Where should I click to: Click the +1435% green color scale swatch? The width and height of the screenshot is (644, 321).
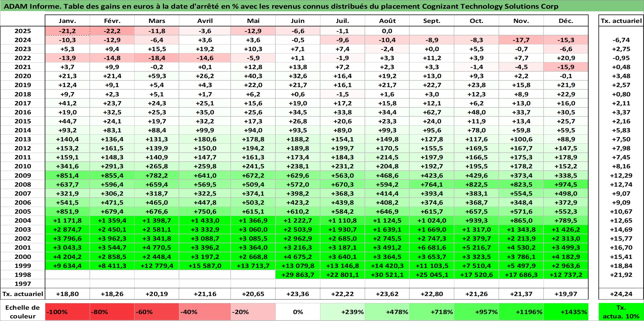566,312
